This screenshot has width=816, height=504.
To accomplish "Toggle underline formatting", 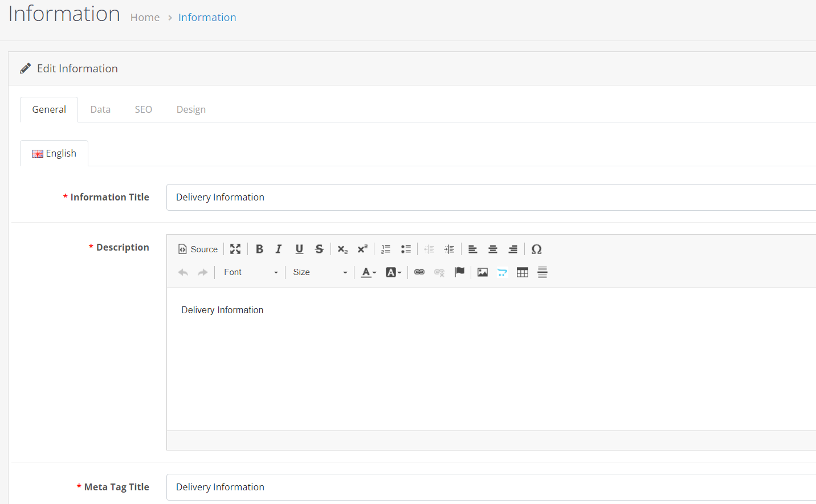I will [x=299, y=249].
